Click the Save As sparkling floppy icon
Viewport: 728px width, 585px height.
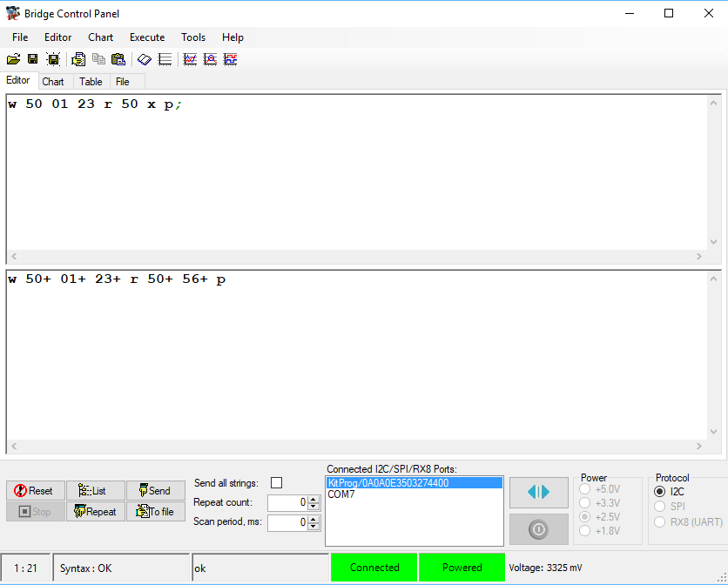coord(53,59)
